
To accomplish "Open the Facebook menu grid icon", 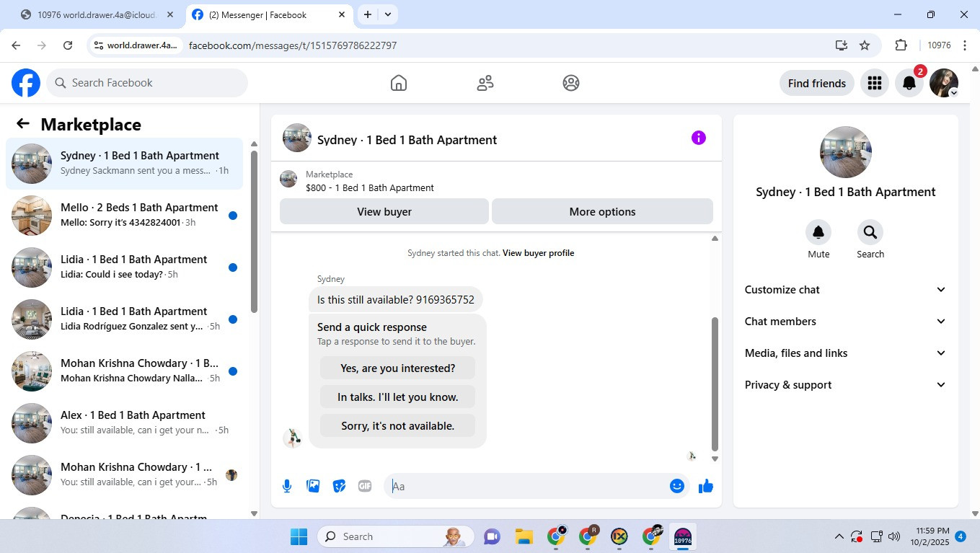I will 875,83.
